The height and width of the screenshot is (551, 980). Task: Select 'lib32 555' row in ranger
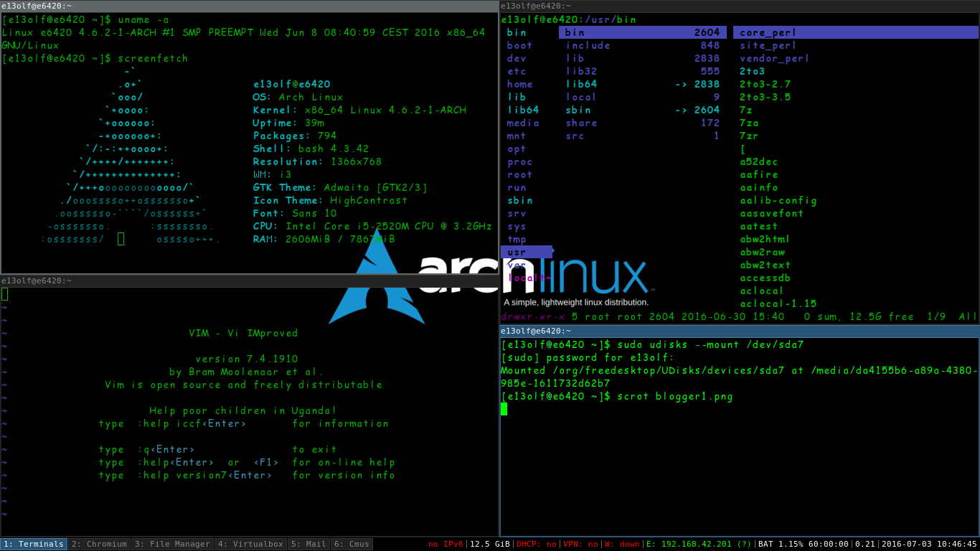pos(643,71)
